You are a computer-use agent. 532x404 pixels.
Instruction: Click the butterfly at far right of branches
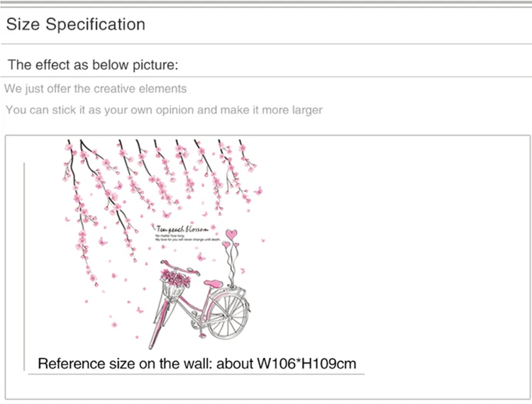(x=258, y=191)
